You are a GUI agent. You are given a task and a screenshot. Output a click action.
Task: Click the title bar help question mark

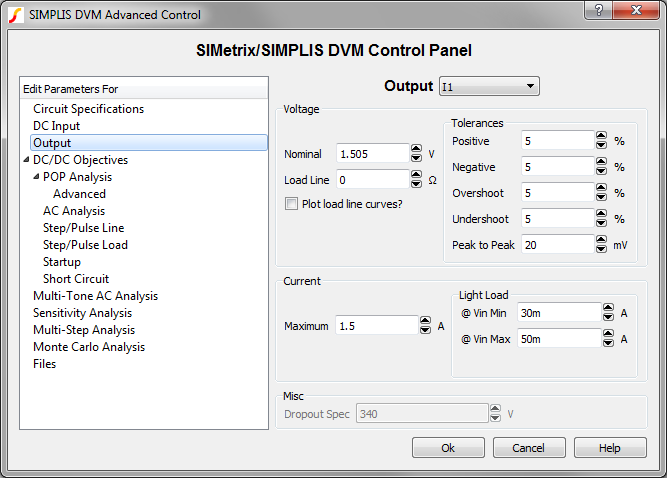597,11
